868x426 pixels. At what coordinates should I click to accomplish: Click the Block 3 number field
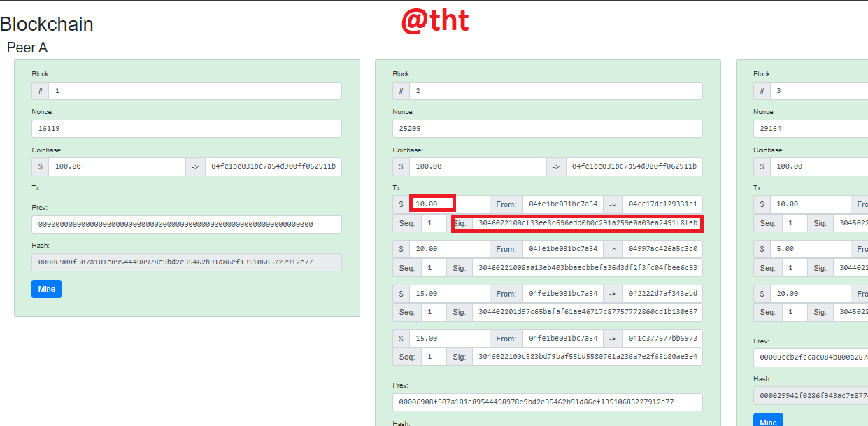click(819, 91)
